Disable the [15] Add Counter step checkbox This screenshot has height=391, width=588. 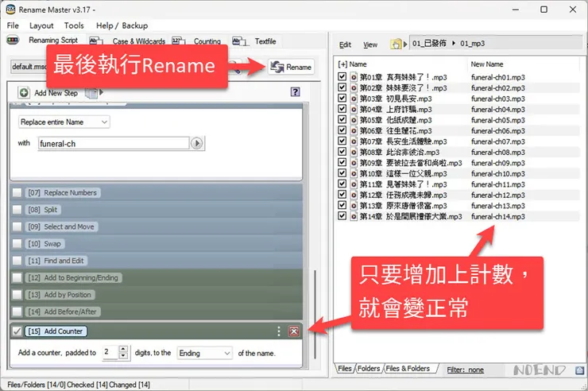(x=17, y=331)
